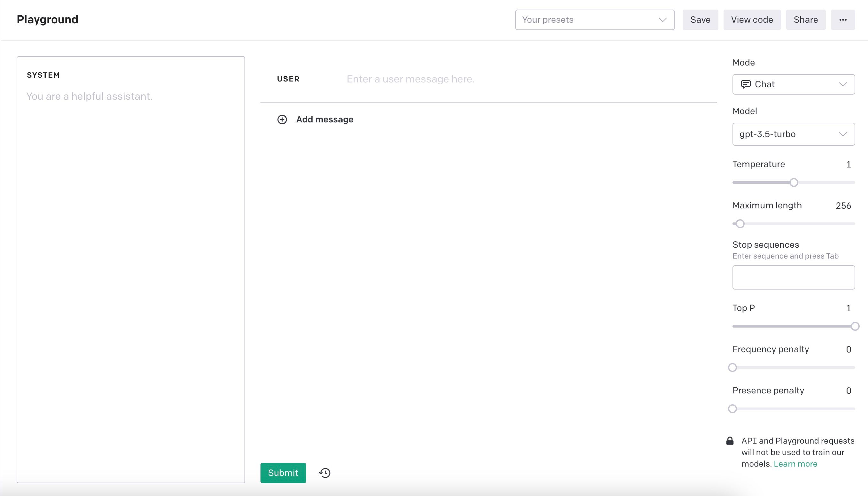This screenshot has height=496, width=868.
Task: Click the lock icon next to privacy notice
Action: 730,441
